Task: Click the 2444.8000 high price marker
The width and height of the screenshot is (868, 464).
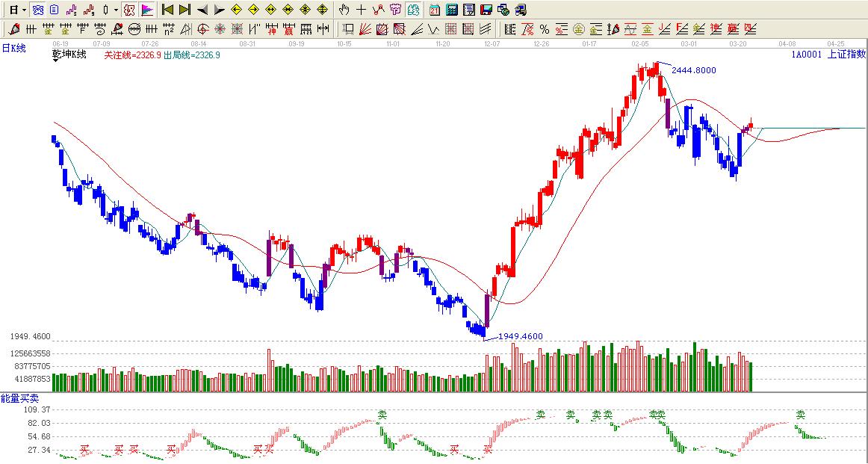Action: pos(693,70)
